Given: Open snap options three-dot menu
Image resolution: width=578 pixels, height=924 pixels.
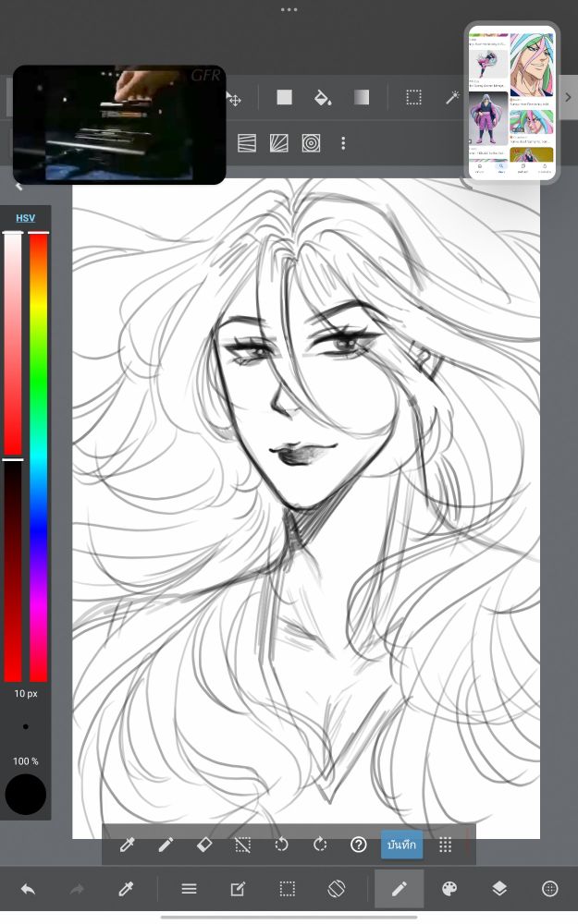Looking at the screenshot, I should [x=343, y=143].
